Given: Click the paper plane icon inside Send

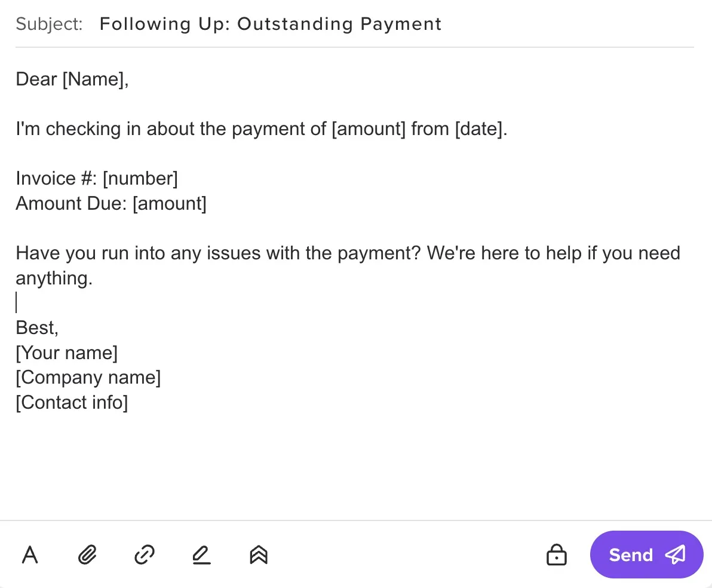Looking at the screenshot, I should (675, 555).
